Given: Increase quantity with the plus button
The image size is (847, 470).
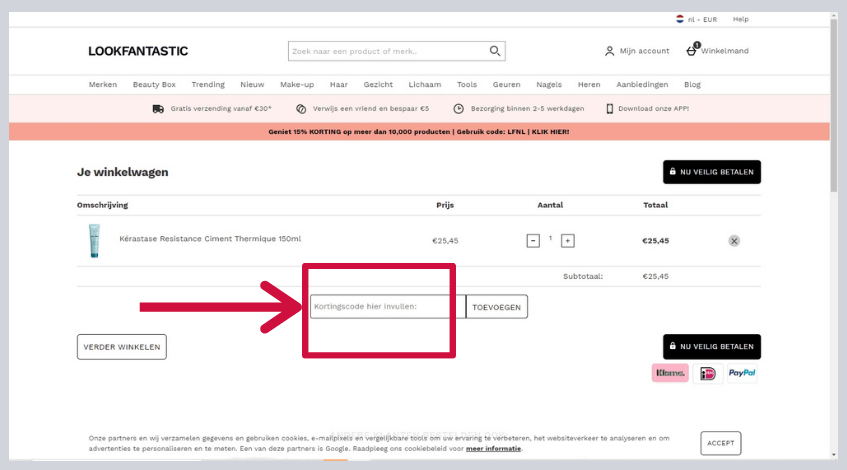Looking at the screenshot, I should 567,240.
